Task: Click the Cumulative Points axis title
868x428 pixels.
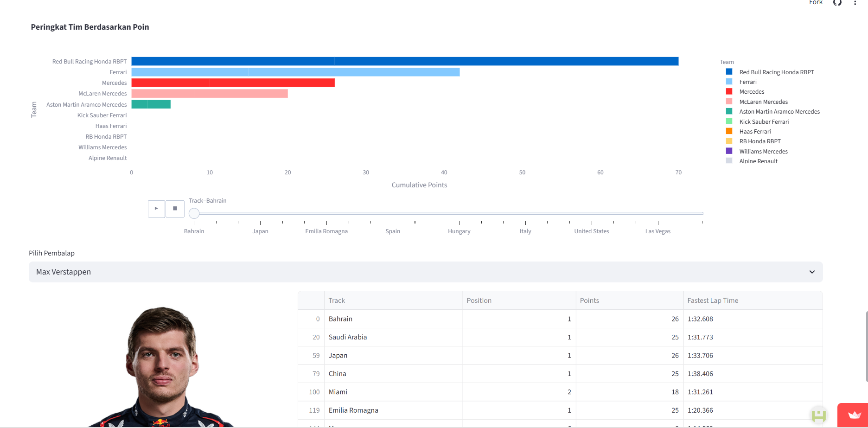Action: tap(419, 185)
